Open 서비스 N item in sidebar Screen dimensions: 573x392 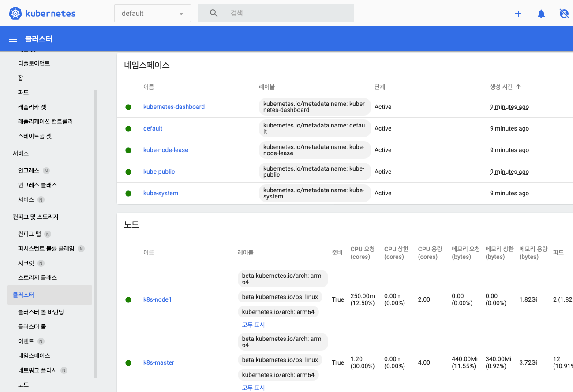26,200
